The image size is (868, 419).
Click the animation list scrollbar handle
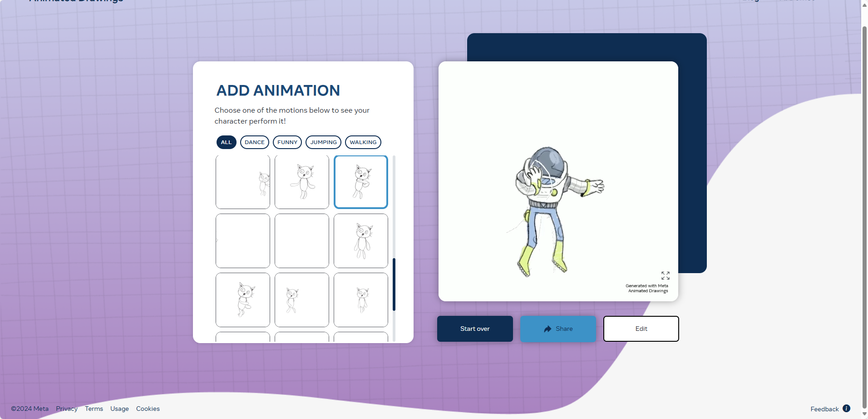pyautogui.click(x=394, y=284)
